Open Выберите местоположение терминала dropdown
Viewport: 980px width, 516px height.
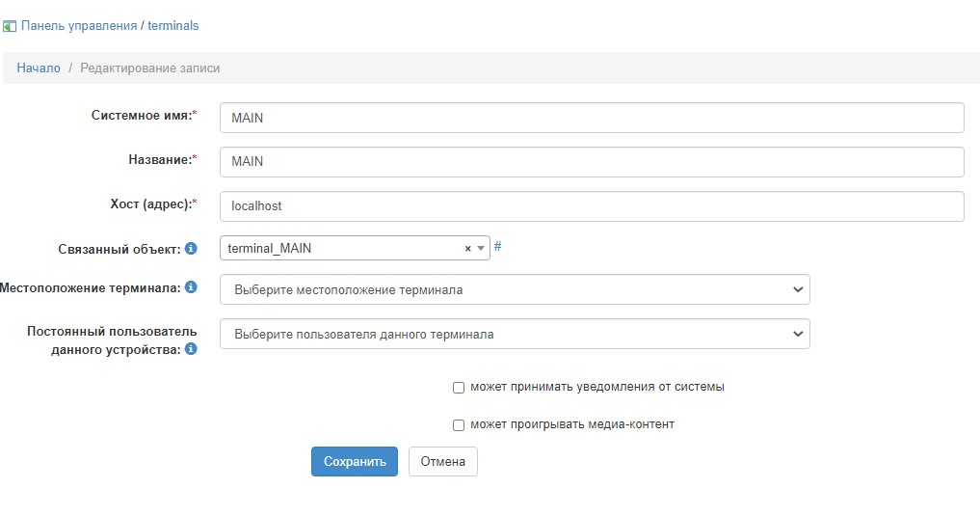pyautogui.click(x=515, y=289)
